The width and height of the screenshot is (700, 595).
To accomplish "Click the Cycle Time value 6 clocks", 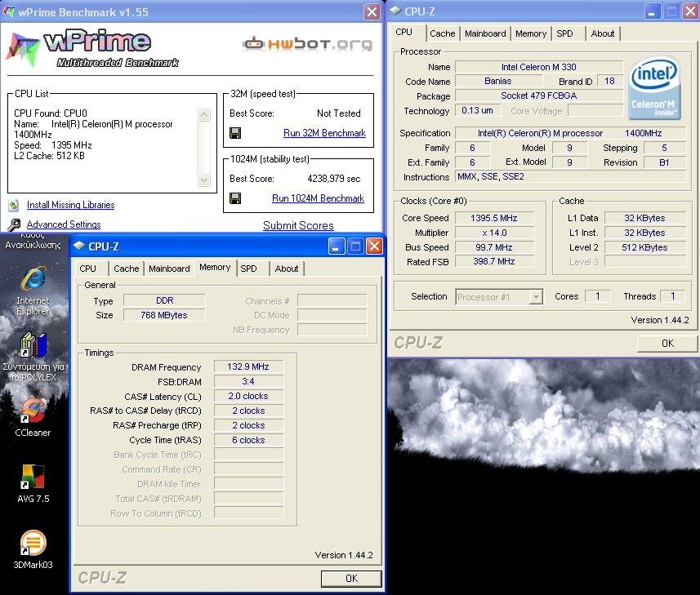I will pyautogui.click(x=248, y=440).
